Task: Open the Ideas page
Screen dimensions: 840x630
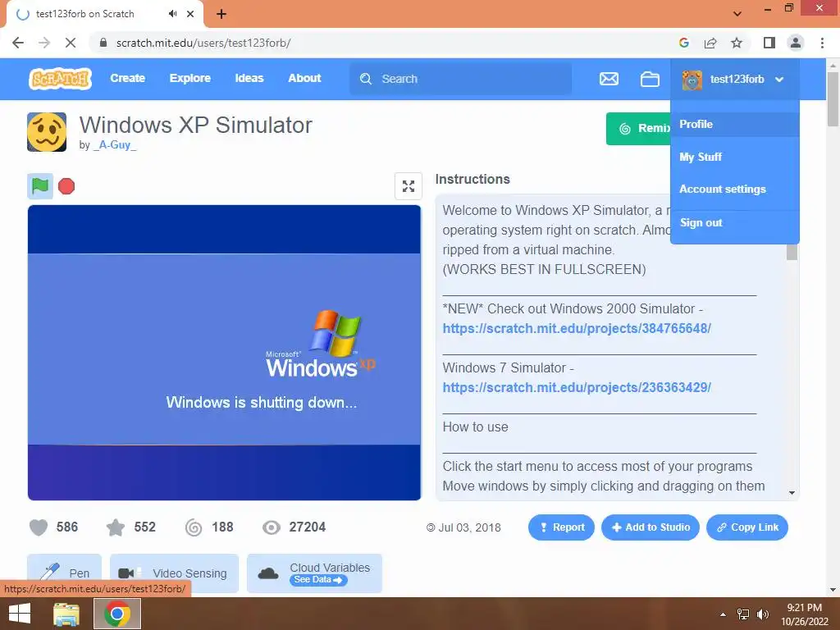Action: point(249,78)
